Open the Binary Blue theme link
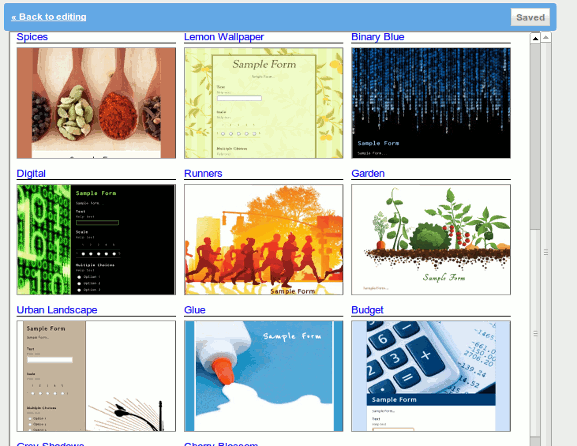 [x=378, y=37]
